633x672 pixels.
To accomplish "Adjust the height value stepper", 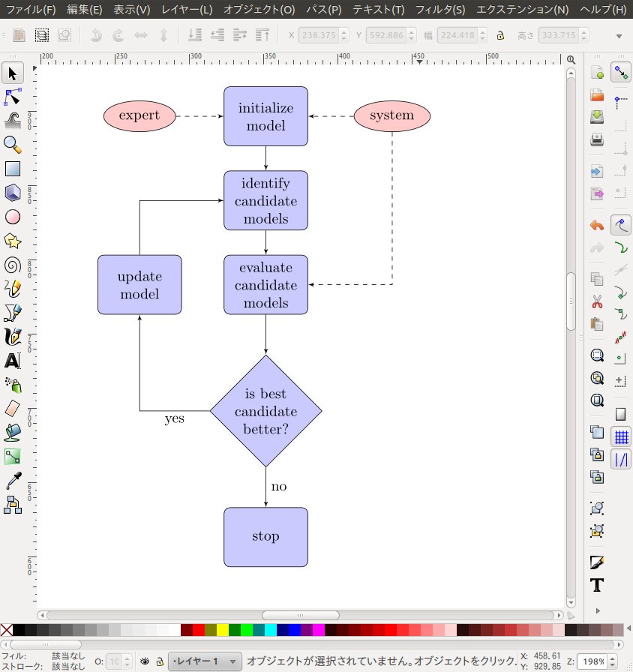I will coord(583,35).
